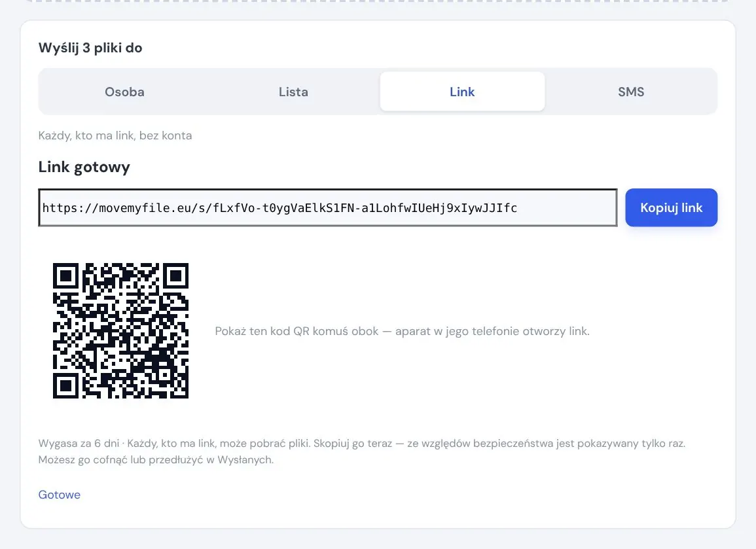756x549 pixels.
Task: Switch to the Lista tab
Action: click(293, 92)
